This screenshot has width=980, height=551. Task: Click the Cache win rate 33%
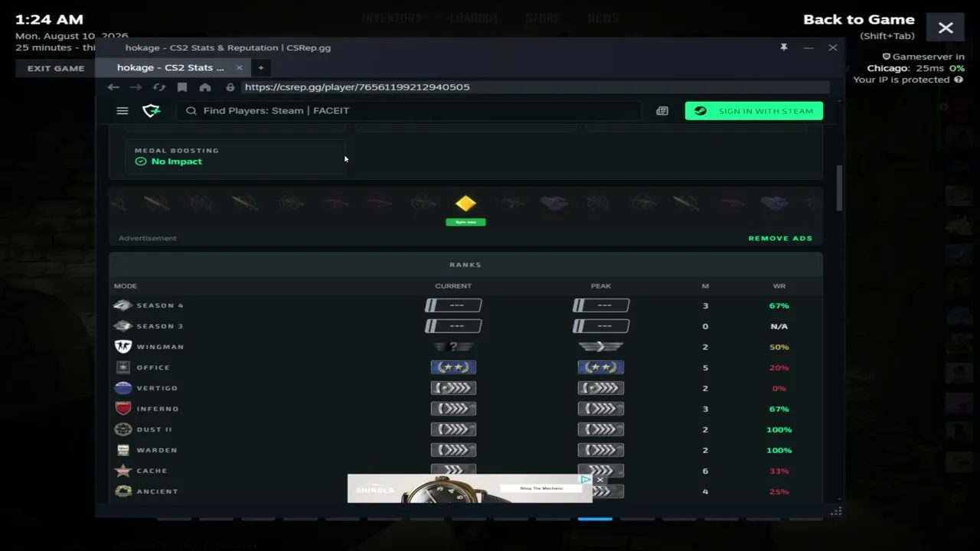click(x=779, y=471)
